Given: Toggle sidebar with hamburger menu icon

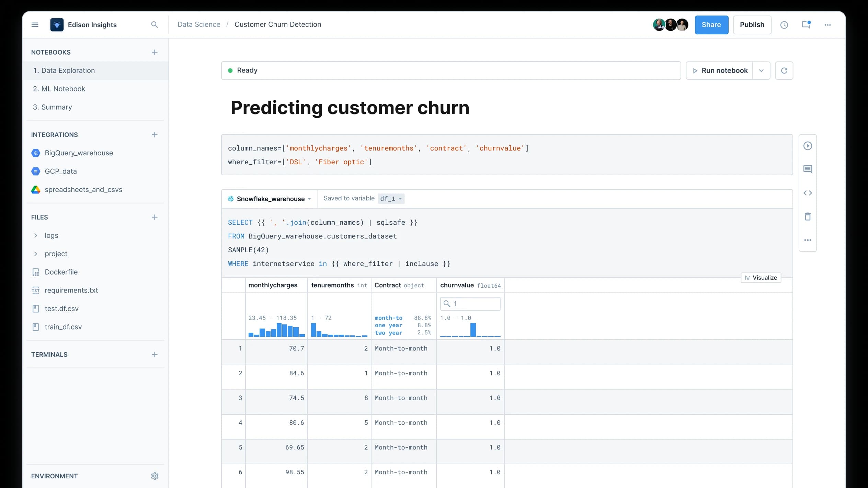Looking at the screenshot, I should coord(35,25).
